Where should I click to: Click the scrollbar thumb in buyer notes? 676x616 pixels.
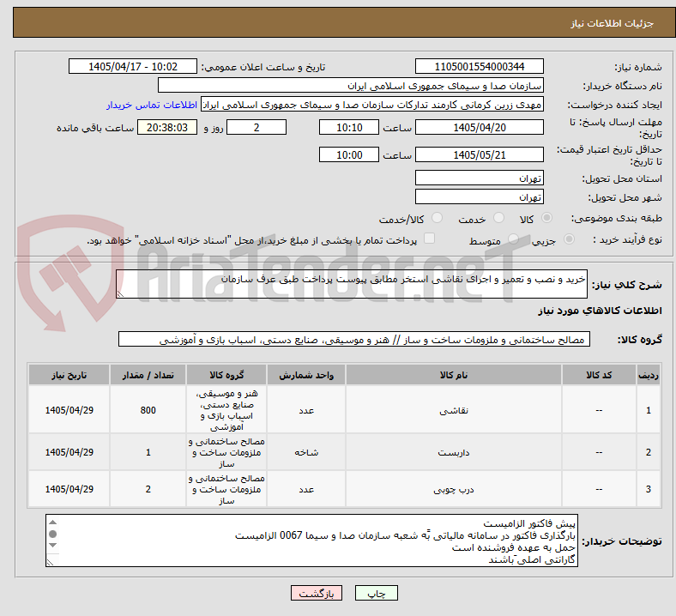pos(52,534)
